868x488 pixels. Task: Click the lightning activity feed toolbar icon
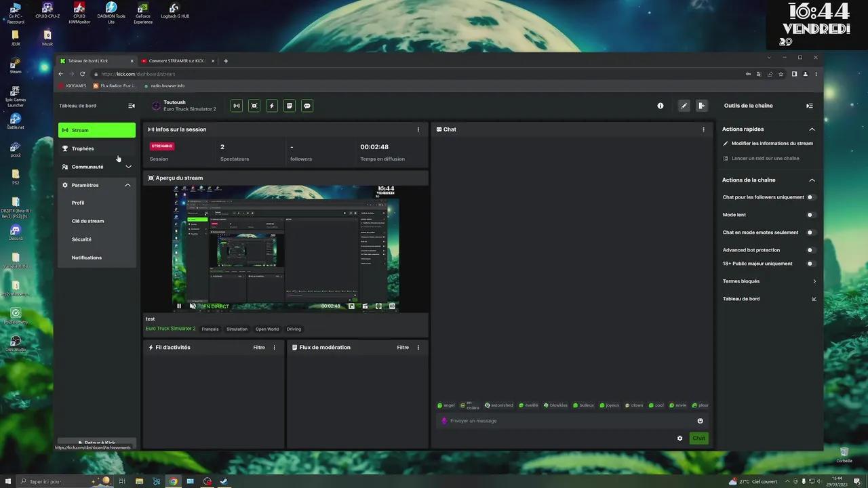[x=272, y=106]
